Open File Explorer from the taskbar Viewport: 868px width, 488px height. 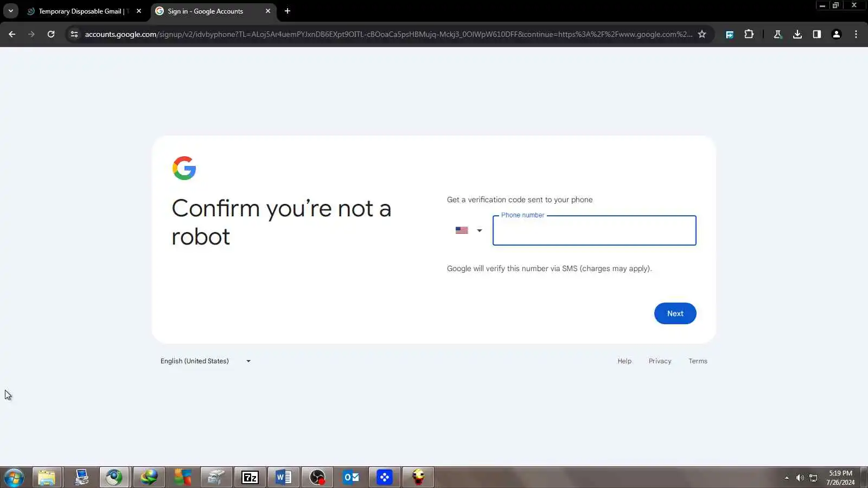tap(47, 477)
